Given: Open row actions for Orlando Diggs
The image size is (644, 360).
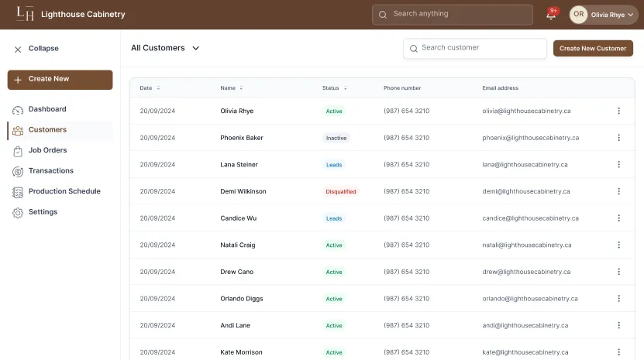Looking at the screenshot, I should pyautogui.click(x=618, y=298).
